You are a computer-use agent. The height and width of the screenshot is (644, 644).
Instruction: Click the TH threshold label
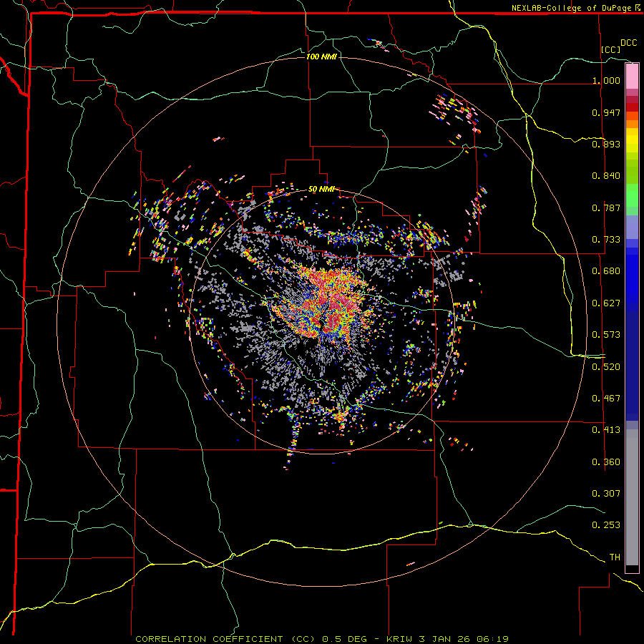[x=615, y=557]
